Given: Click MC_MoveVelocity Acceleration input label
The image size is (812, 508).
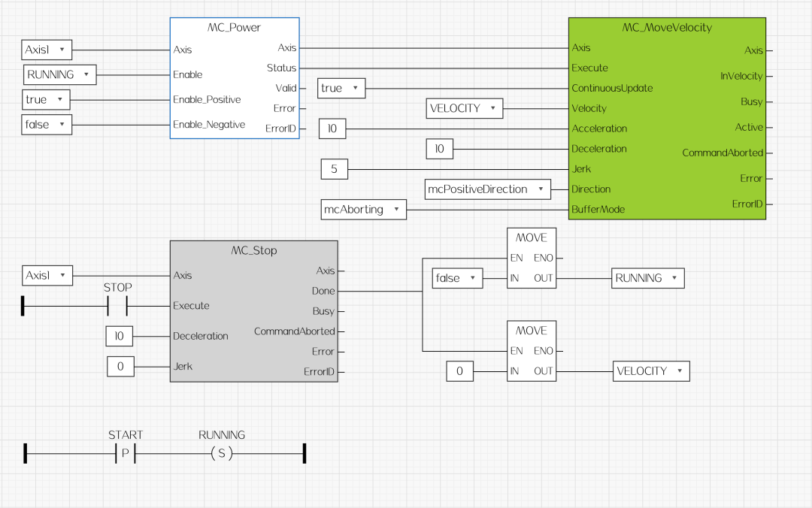Looking at the screenshot, I should (x=599, y=129).
